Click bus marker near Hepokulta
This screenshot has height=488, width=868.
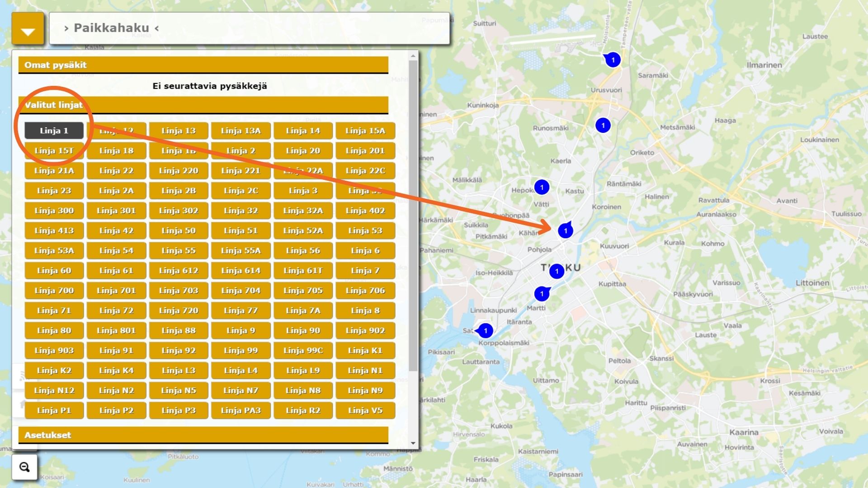point(542,187)
